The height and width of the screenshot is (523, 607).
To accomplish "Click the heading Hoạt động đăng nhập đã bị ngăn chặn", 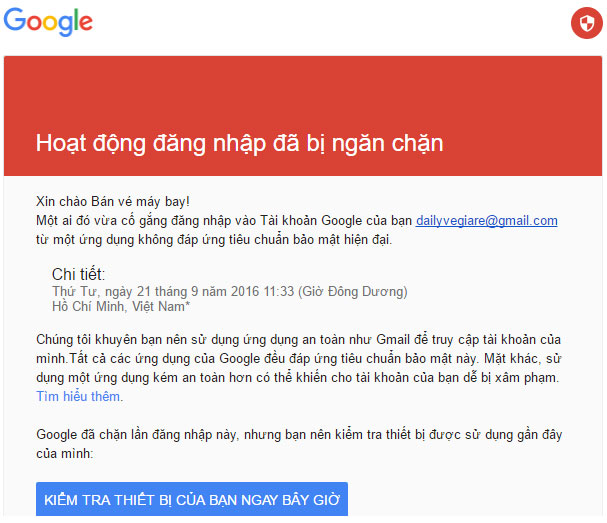I will tap(239, 144).
